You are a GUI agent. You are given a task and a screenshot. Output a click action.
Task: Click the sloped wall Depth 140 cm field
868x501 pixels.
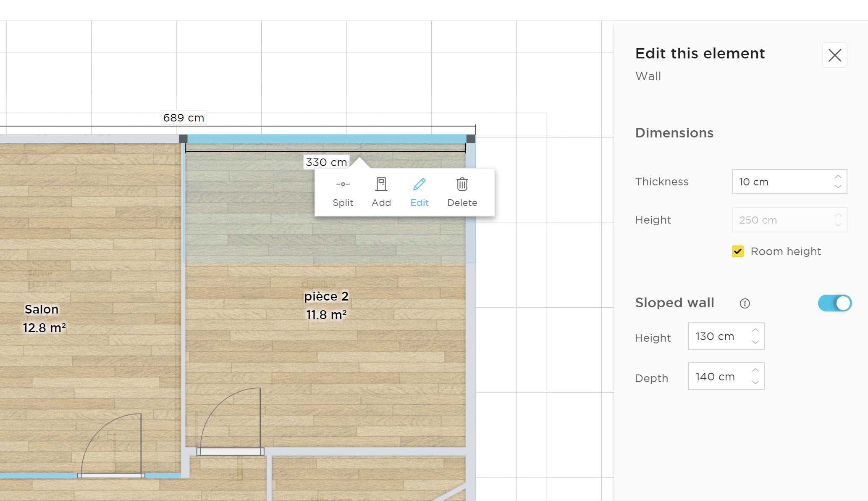718,376
